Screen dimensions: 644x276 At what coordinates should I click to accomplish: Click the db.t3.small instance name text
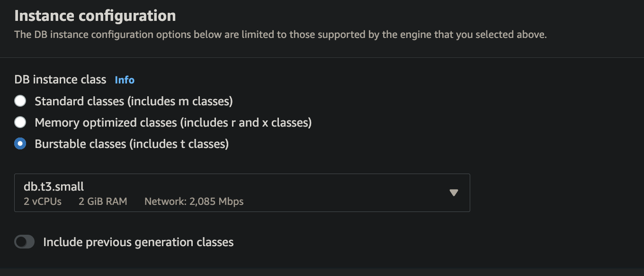(54, 186)
